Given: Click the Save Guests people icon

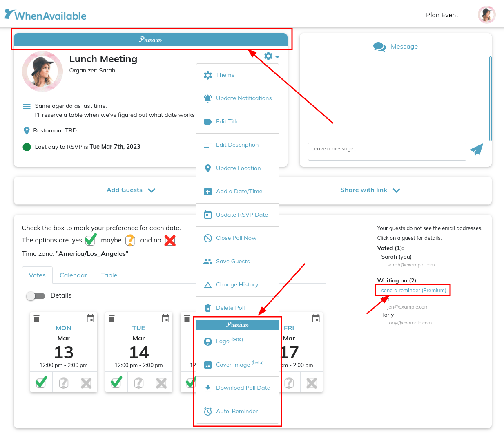Looking at the screenshot, I should point(208,262).
